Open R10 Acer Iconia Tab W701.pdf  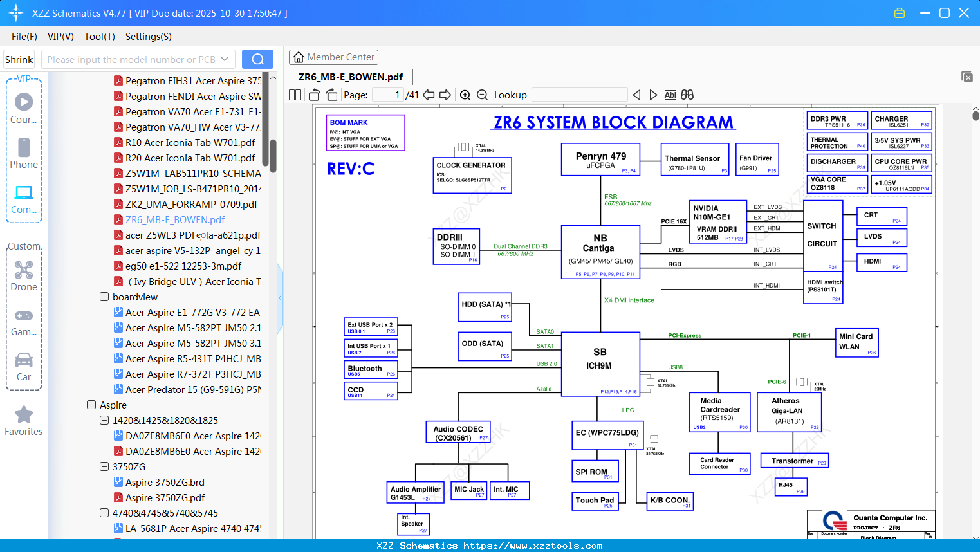[x=190, y=142]
